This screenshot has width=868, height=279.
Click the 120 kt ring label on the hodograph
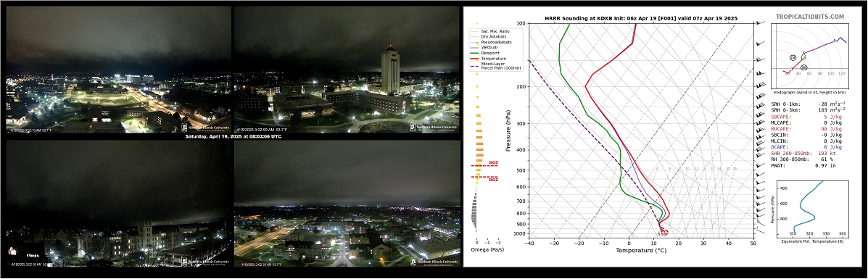coord(841,74)
